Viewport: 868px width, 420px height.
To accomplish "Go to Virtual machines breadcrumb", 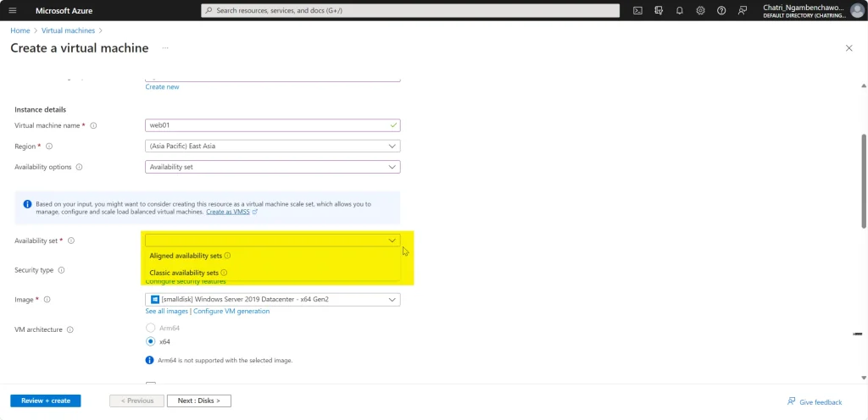I will pos(68,30).
